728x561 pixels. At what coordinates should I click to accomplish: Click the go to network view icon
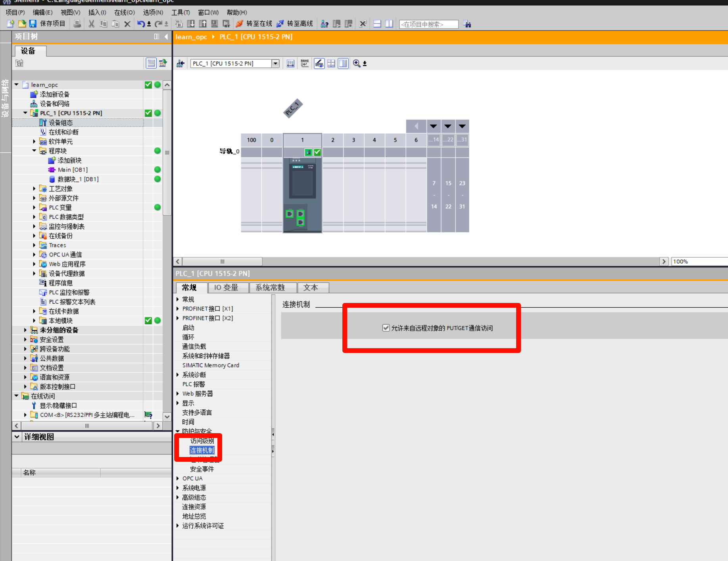[x=181, y=64]
